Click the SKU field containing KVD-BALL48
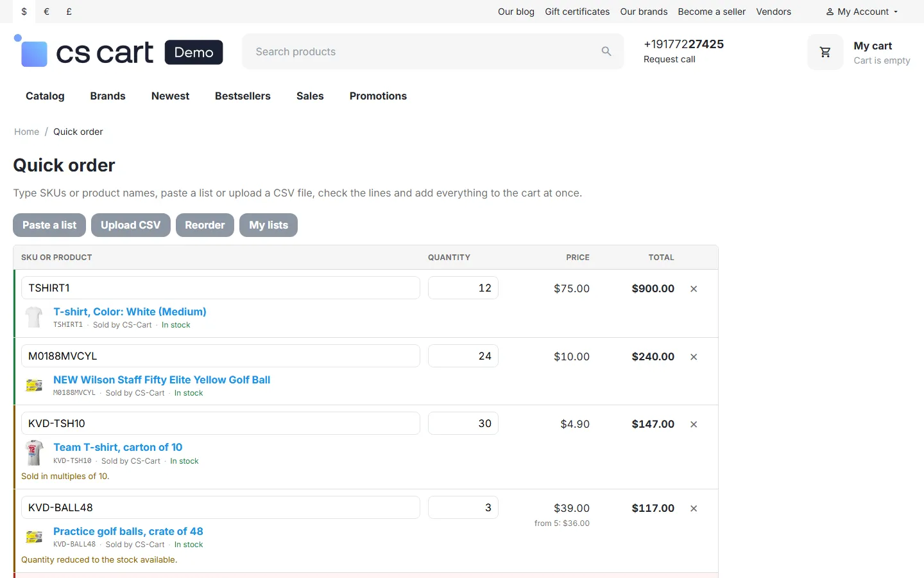Image resolution: width=924 pixels, height=578 pixels. [x=221, y=507]
